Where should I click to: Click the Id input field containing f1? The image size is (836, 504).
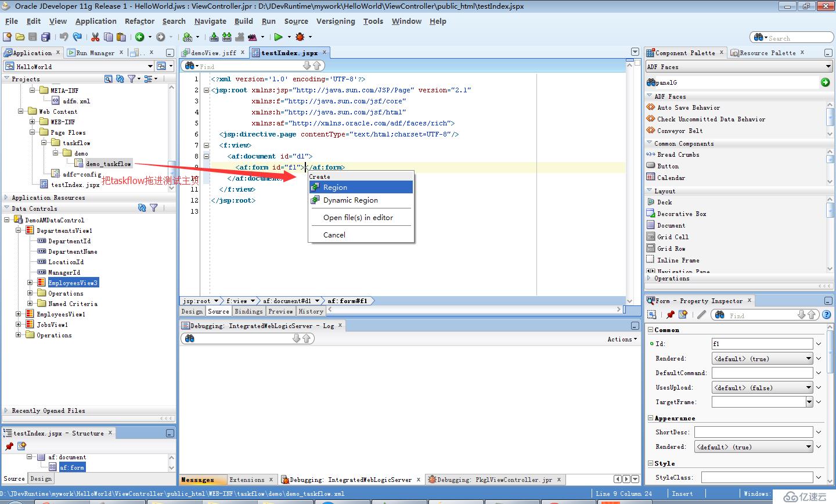tap(762, 344)
